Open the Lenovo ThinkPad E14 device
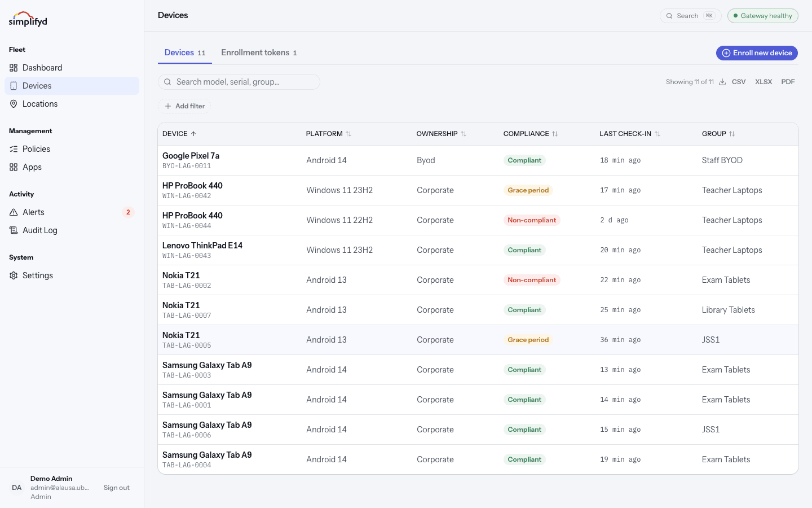This screenshot has width=812, height=508. (x=478, y=250)
